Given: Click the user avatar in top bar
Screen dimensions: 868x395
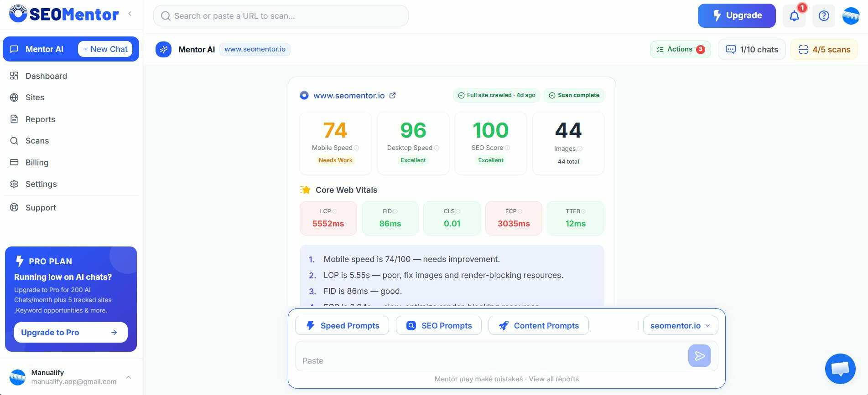Looking at the screenshot, I should pyautogui.click(x=851, y=16).
